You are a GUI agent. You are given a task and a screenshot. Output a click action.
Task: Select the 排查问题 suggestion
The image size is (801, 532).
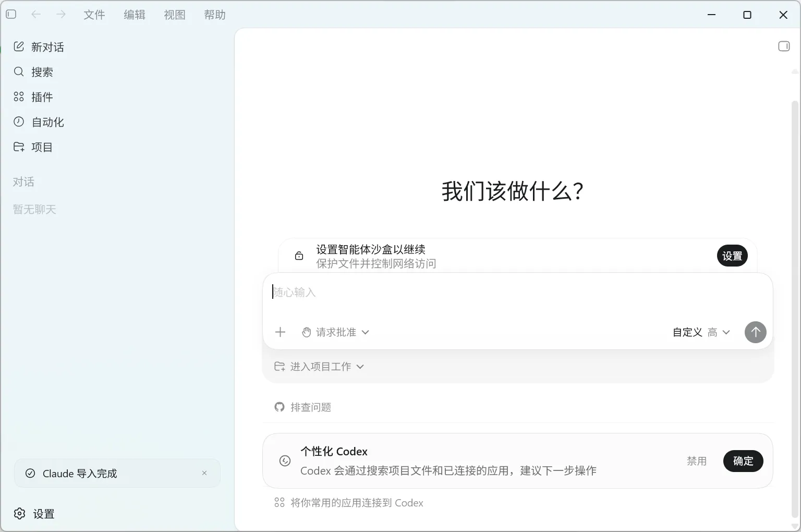point(303,407)
